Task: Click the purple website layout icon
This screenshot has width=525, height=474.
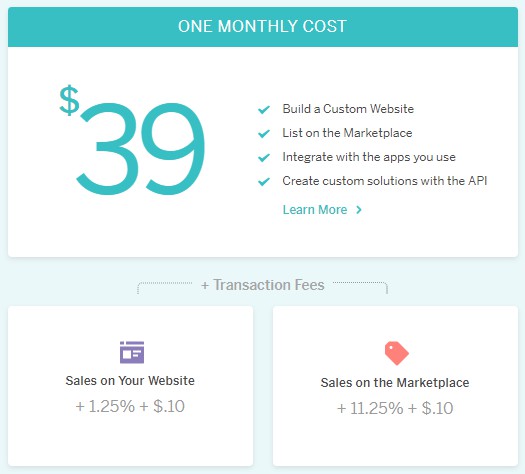Action: click(132, 352)
